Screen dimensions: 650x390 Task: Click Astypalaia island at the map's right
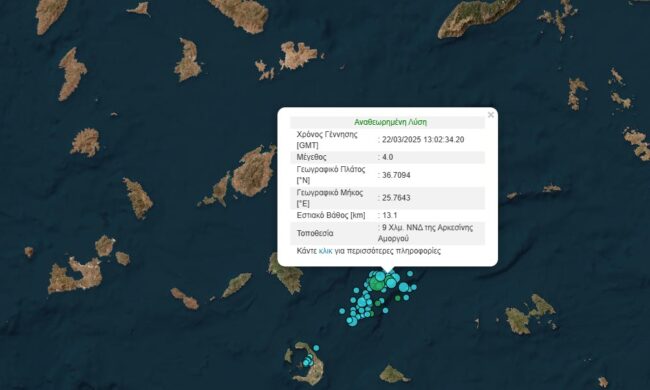coord(531,314)
